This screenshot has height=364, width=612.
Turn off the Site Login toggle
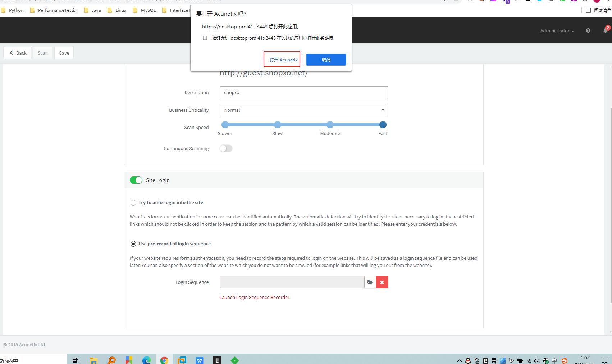[136, 180]
